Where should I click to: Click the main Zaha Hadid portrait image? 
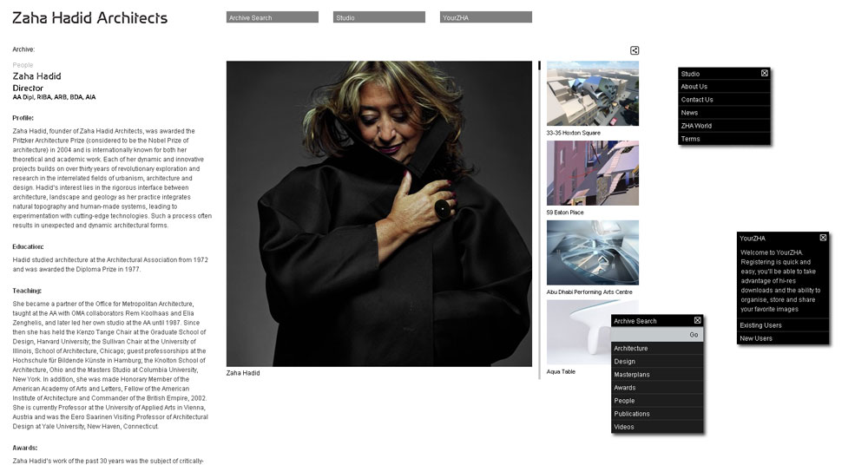379,213
